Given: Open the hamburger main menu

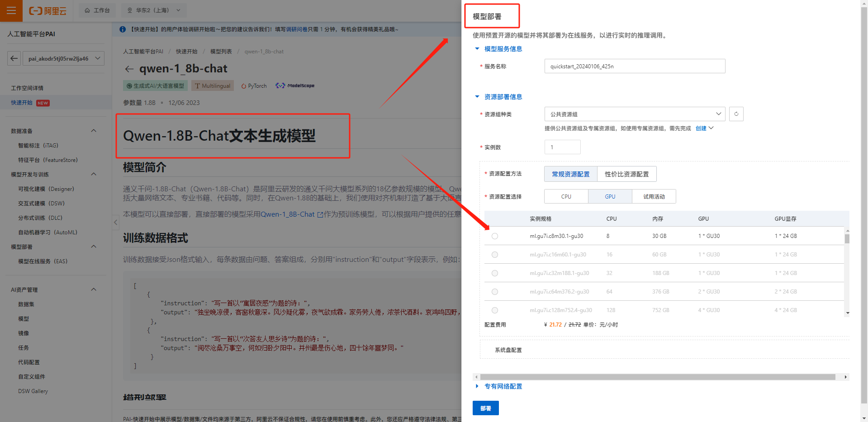Looking at the screenshot, I should pos(11,10).
